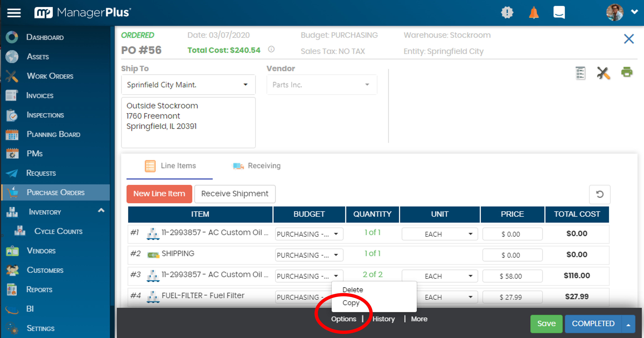Viewport: 644px width, 338px height.
Task: Open Inspections
Action: [45, 115]
